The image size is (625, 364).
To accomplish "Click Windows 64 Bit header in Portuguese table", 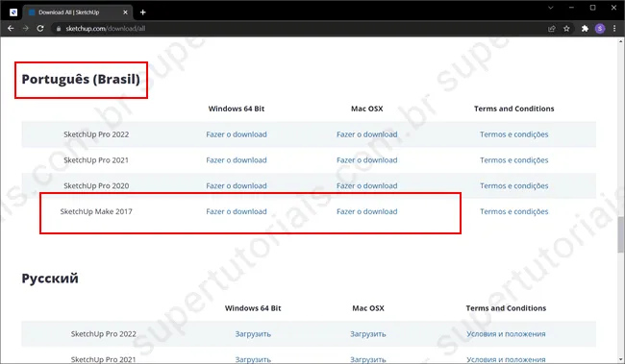I will click(237, 109).
